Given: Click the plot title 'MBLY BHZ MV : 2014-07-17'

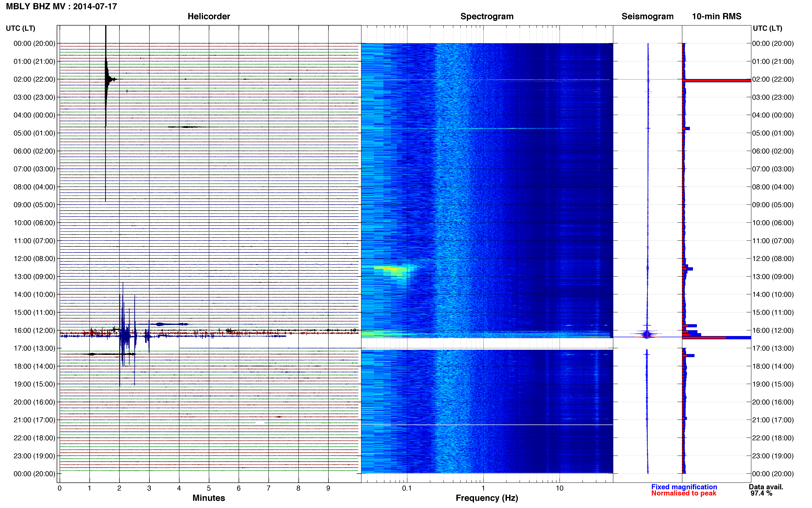Looking at the screenshot, I should point(61,6).
